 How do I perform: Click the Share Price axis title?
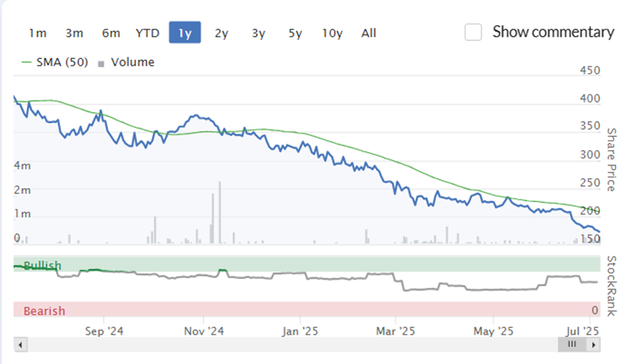click(612, 159)
